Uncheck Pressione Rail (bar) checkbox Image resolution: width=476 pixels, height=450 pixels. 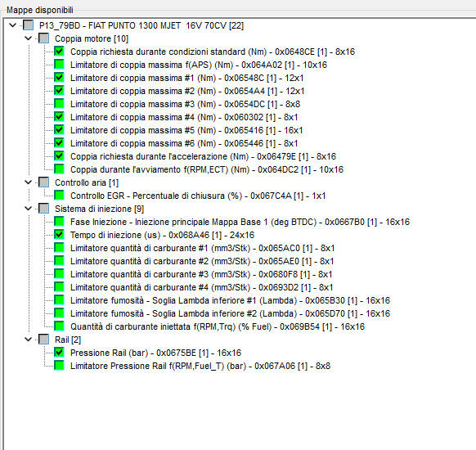pos(59,352)
